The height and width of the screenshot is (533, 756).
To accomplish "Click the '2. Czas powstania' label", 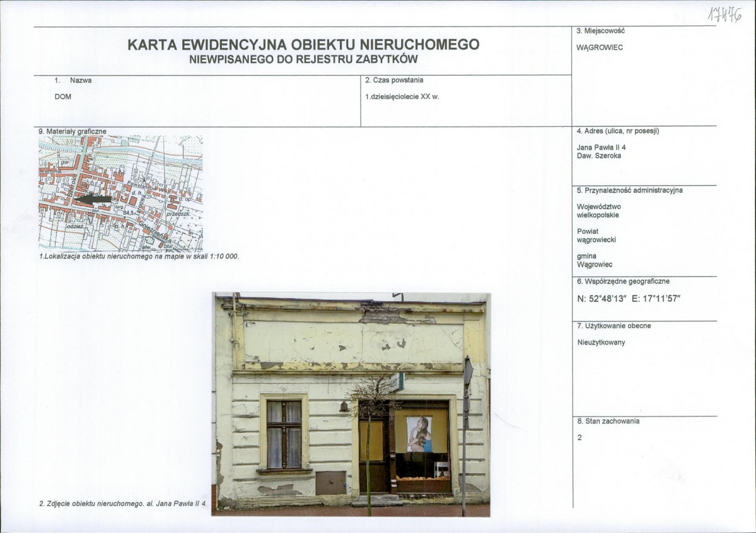I will click(394, 80).
